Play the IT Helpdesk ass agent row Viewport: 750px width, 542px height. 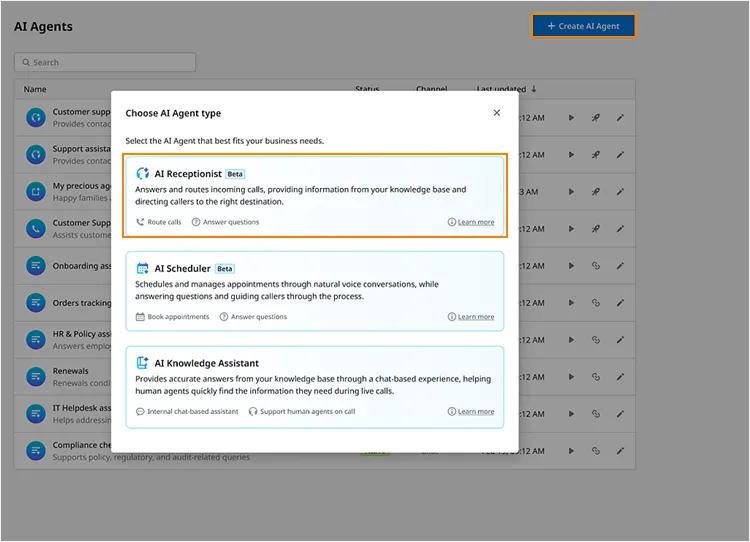[571, 414]
